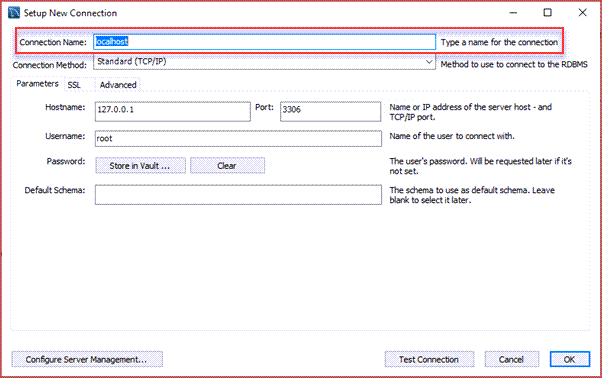Image resolution: width=602 pixels, height=378 pixels.
Task: Click the 'Default Schema:' label
Action: (x=55, y=190)
